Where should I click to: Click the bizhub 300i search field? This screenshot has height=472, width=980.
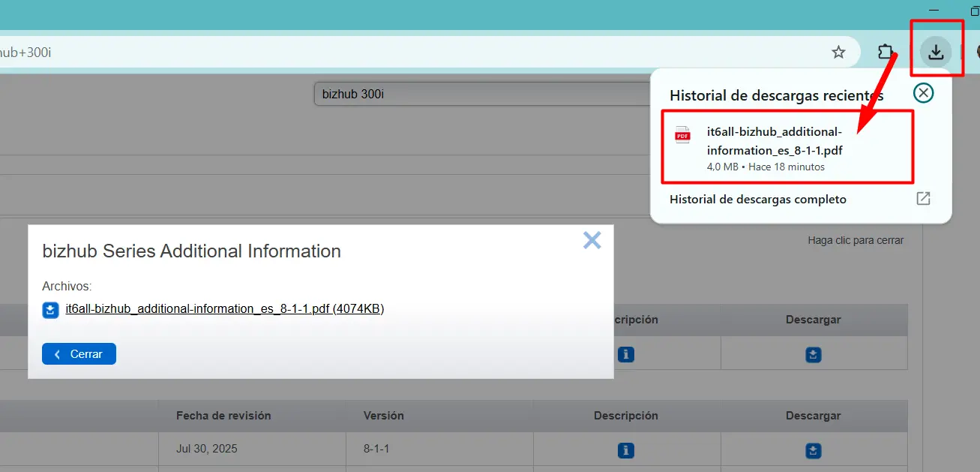480,95
